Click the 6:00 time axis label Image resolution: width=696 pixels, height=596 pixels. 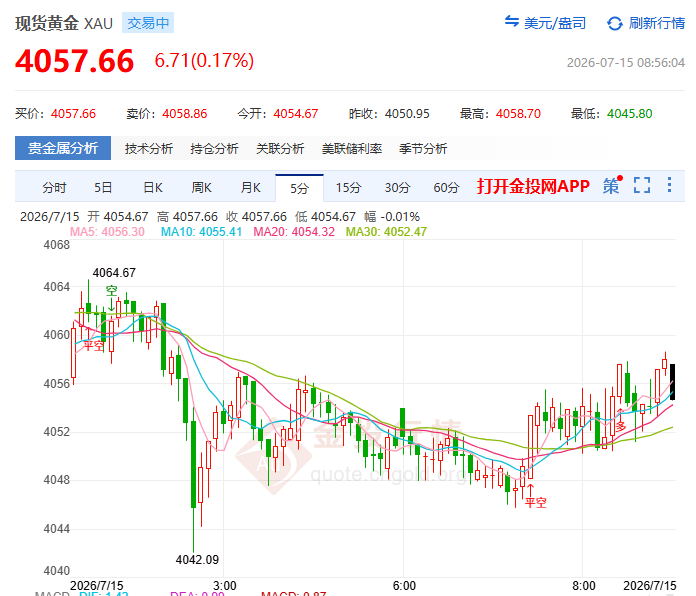pyautogui.click(x=404, y=585)
